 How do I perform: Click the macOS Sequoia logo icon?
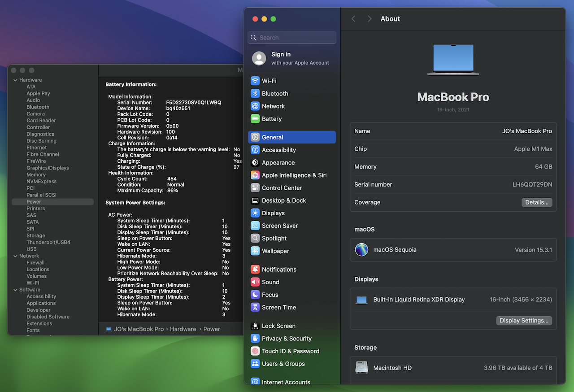click(x=361, y=249)
